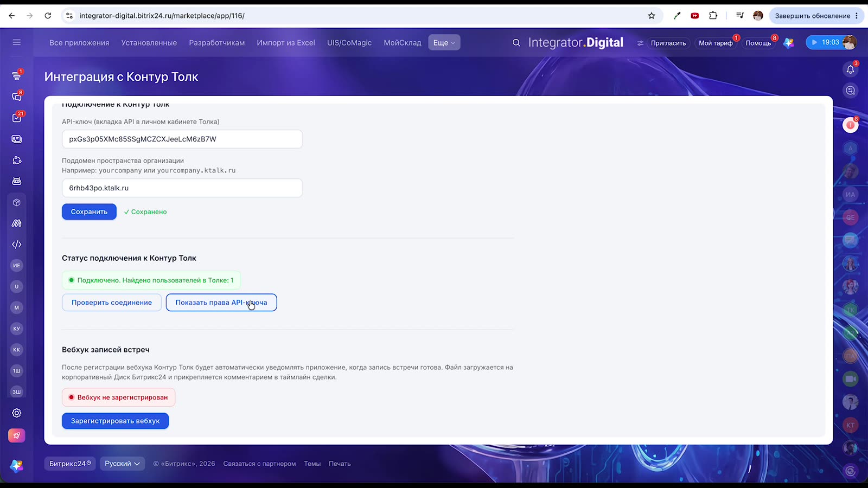Screen dimensions: 868x488
Task: Click the browser address bar URL
Action: coord(162,16)
